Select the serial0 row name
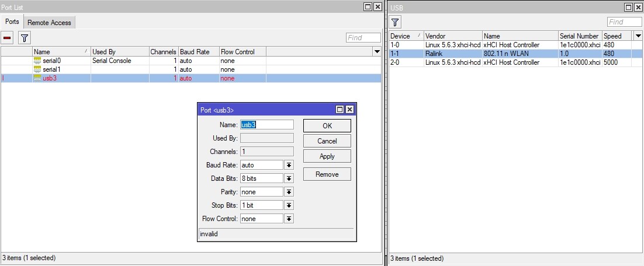Viewport: 644px width, 266px height. (52, 61)
